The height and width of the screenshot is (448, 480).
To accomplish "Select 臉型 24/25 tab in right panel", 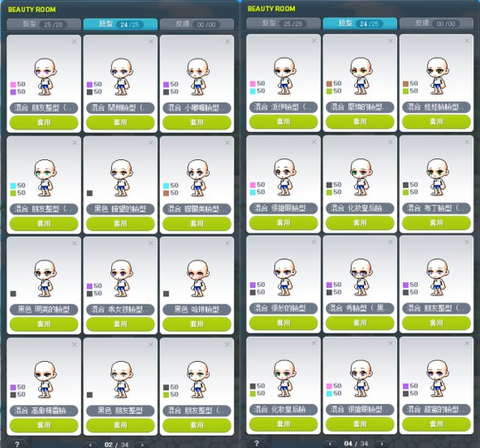I will [360, 23].
